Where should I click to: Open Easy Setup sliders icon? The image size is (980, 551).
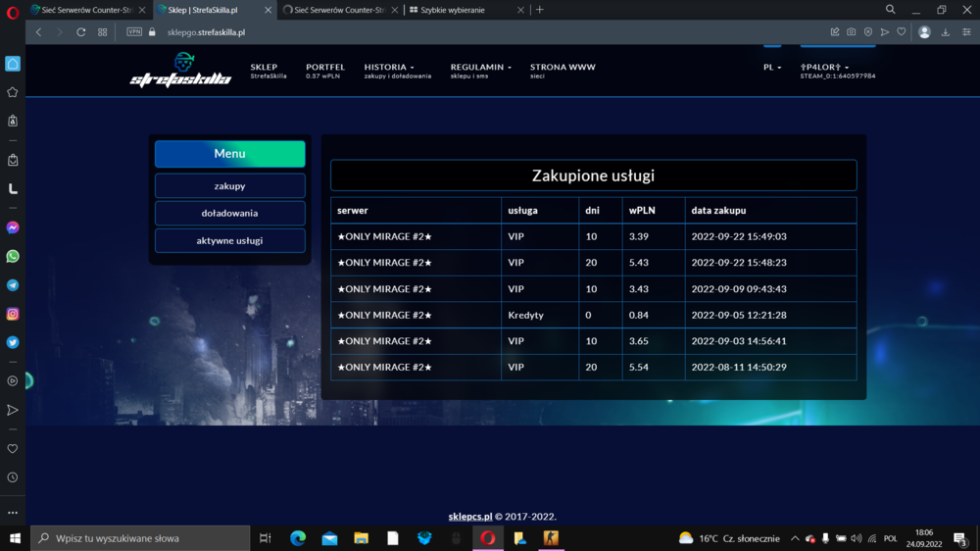point(966,32)
